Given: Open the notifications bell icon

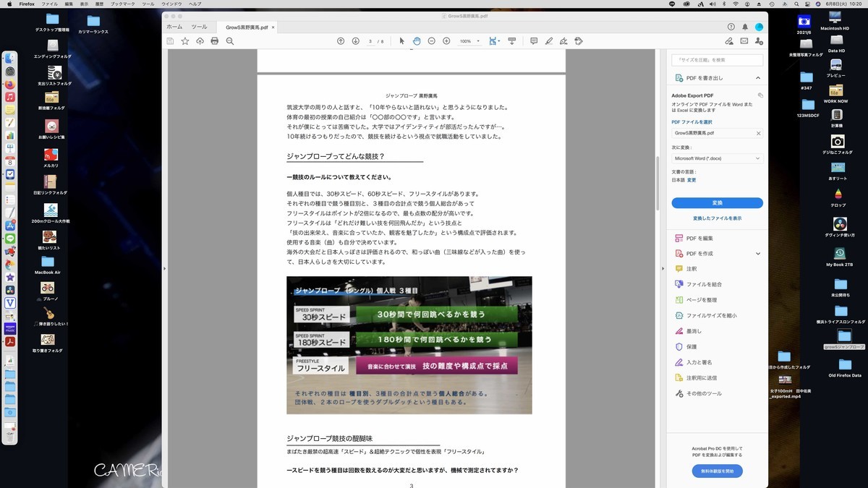Looking at the screenshot, I should 745,27.
